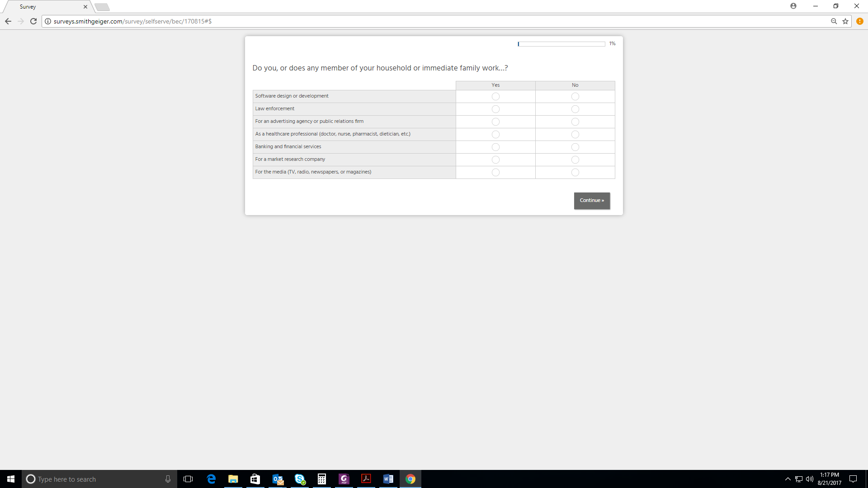Viewport: 868px width, 488px height.
Task: Select No for Banking and financial services
Action: [575, 147]
